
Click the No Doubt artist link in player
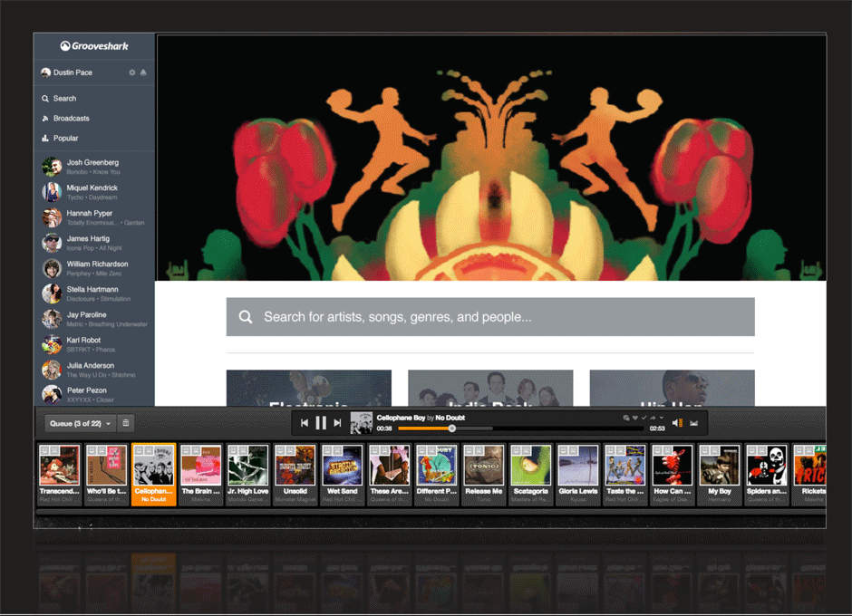coord(450,418)
